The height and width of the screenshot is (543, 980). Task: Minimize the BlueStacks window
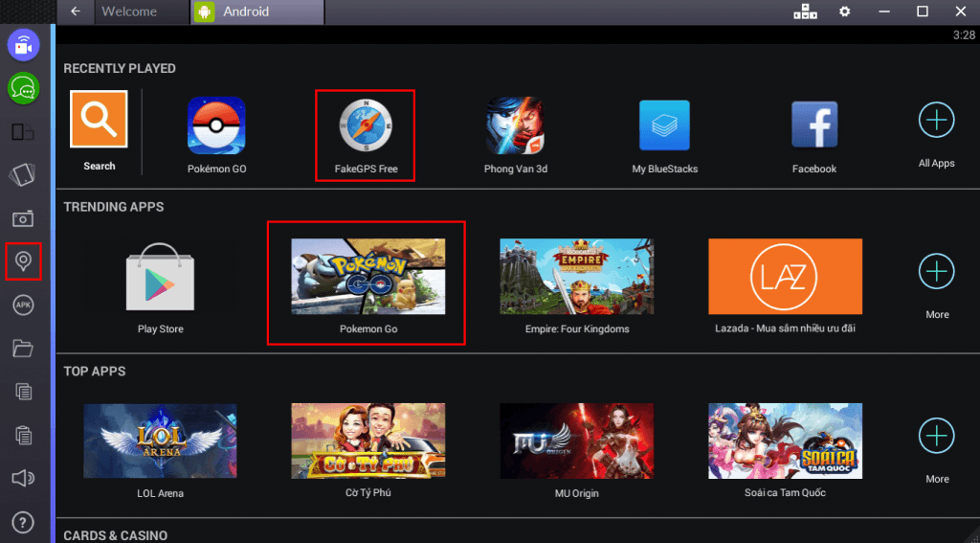click(883, 11)
